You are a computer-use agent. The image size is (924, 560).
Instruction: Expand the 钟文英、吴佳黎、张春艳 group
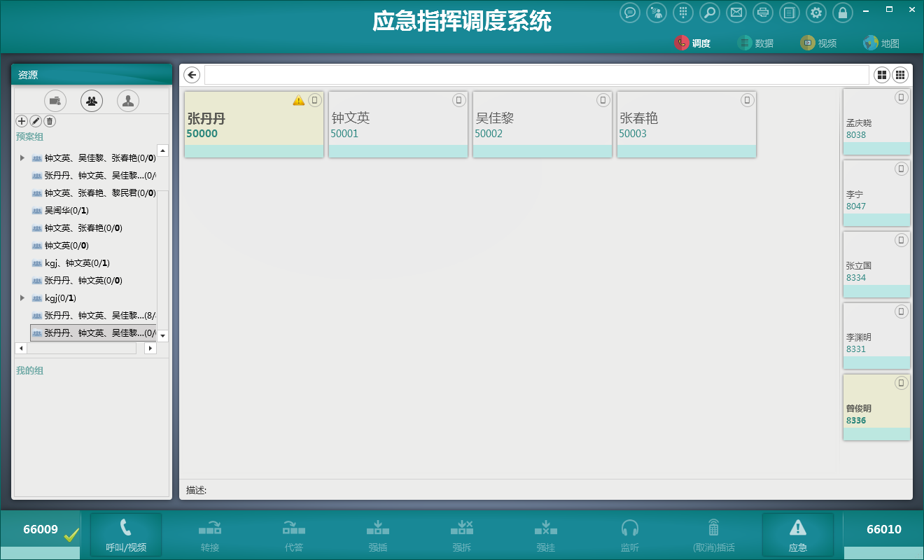pyautogui.click(x=22, y=158)
